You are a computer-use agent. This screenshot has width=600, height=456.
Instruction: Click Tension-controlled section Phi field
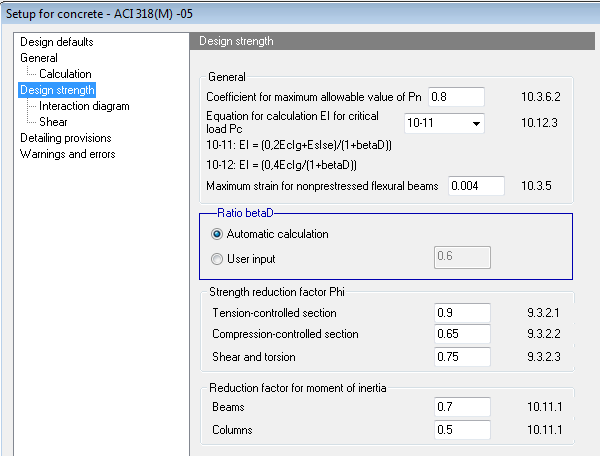point(462,313)
